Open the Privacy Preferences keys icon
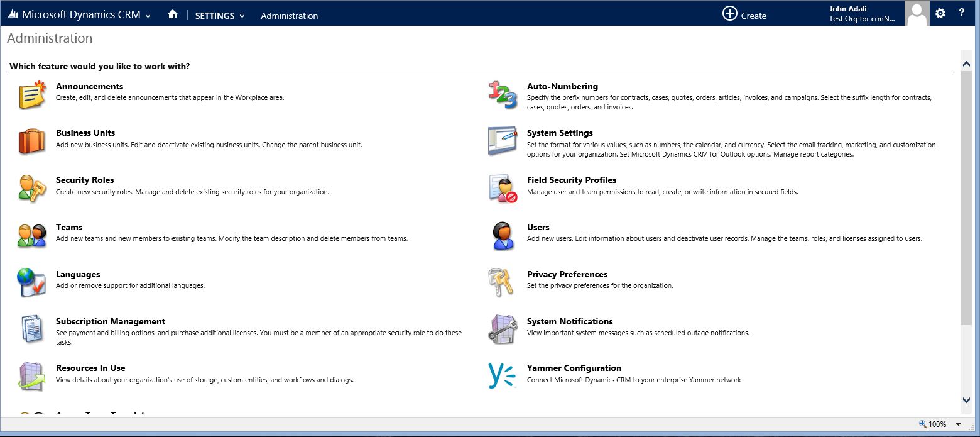The width and height of the screenshot is (980, 437). 503,282
